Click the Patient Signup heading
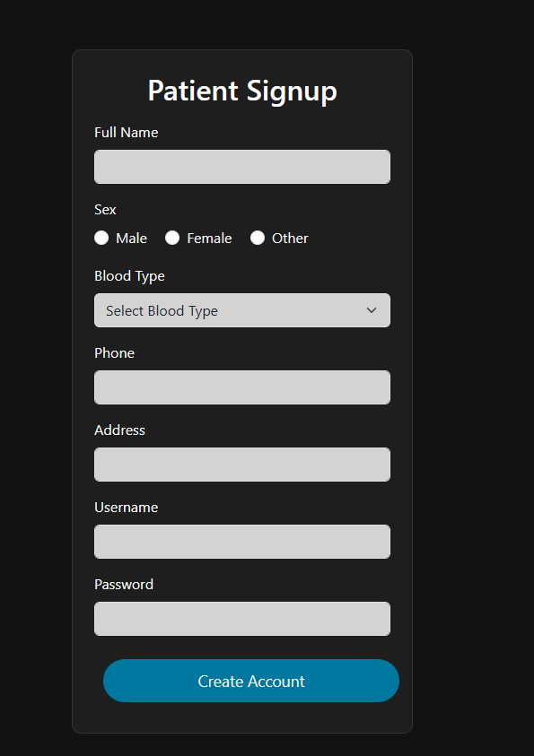This screenshot has width=534, height=756. pos(242,91)
